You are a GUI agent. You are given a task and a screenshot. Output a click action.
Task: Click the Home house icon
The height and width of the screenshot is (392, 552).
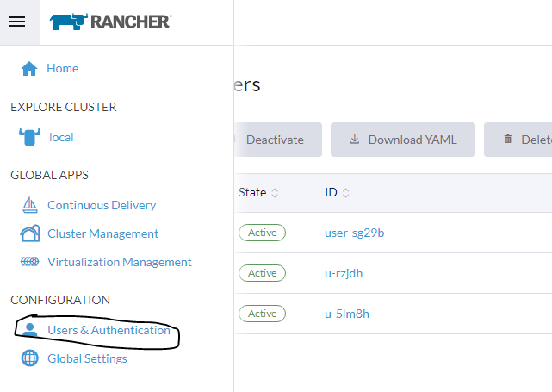point(29,69)
